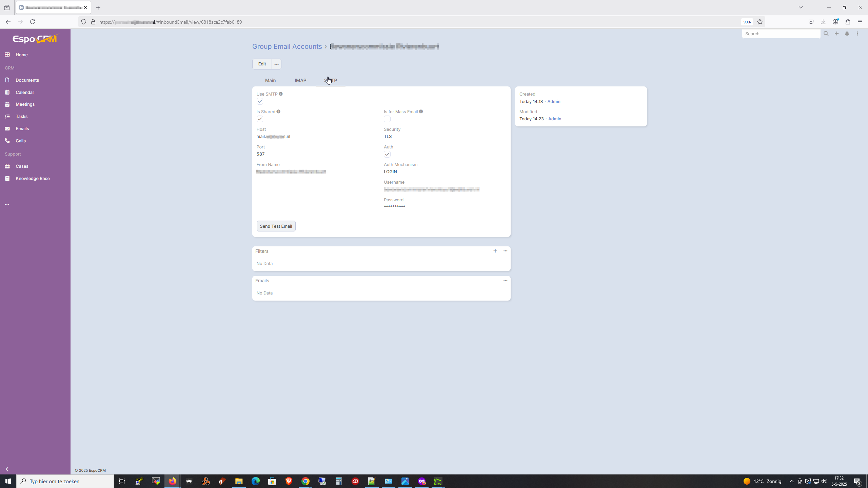Open a new browser tab
This screenshot has width=868, height=488.
(98, 7)
